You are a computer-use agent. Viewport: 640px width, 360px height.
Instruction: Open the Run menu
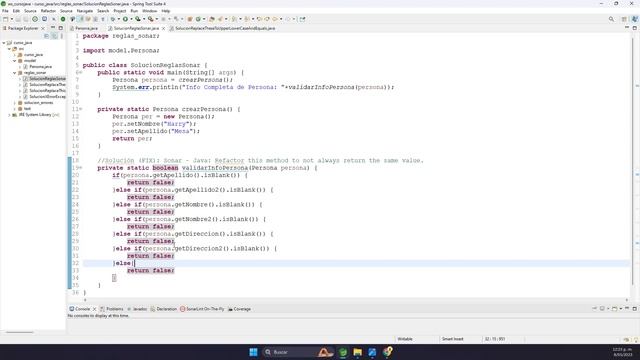(x=134, y=11)
